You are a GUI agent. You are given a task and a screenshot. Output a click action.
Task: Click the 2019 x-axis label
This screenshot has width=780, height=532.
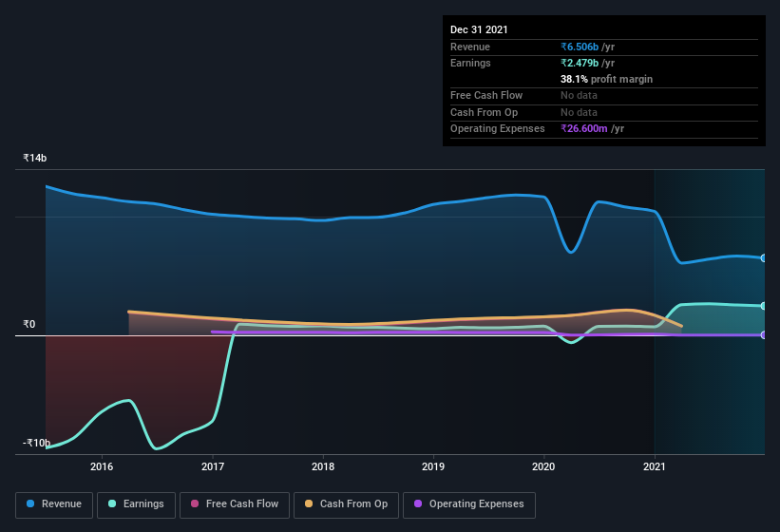point(433,466)
